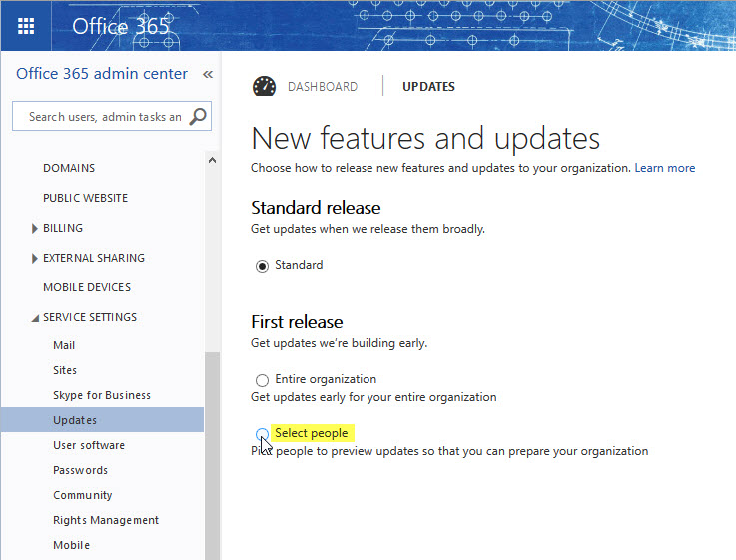Open Rights Management settings
Image resolution: width=736 pixels, height=560 pixels.
click(x=106, y=521)
